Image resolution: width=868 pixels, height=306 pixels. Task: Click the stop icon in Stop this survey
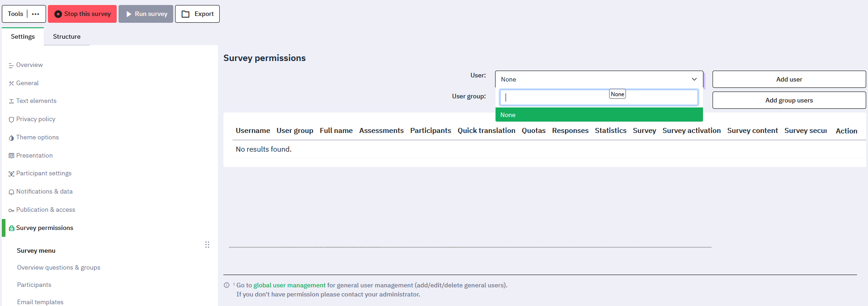(58, 14)
